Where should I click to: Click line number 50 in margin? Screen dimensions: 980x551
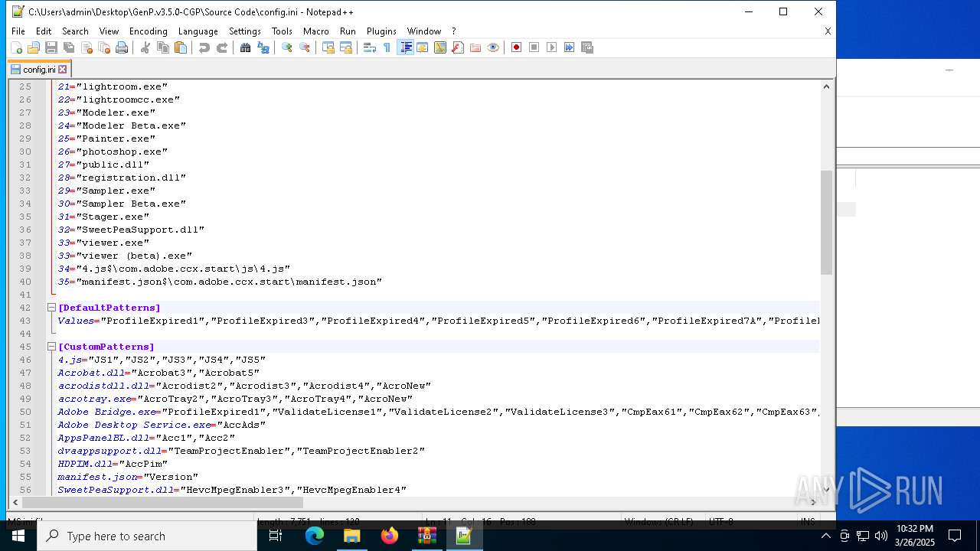tap(25, 412)
